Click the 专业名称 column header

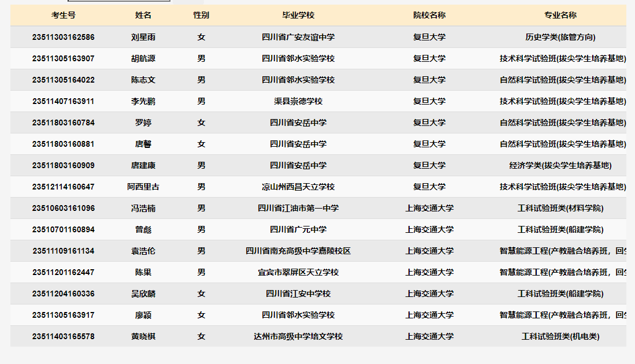(x=560, y=16)
